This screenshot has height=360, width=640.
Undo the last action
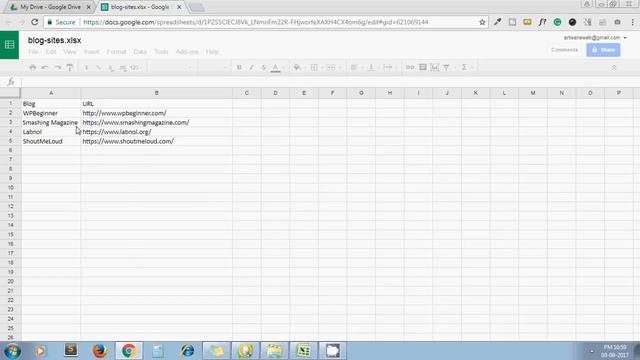(x=45, y=67)
